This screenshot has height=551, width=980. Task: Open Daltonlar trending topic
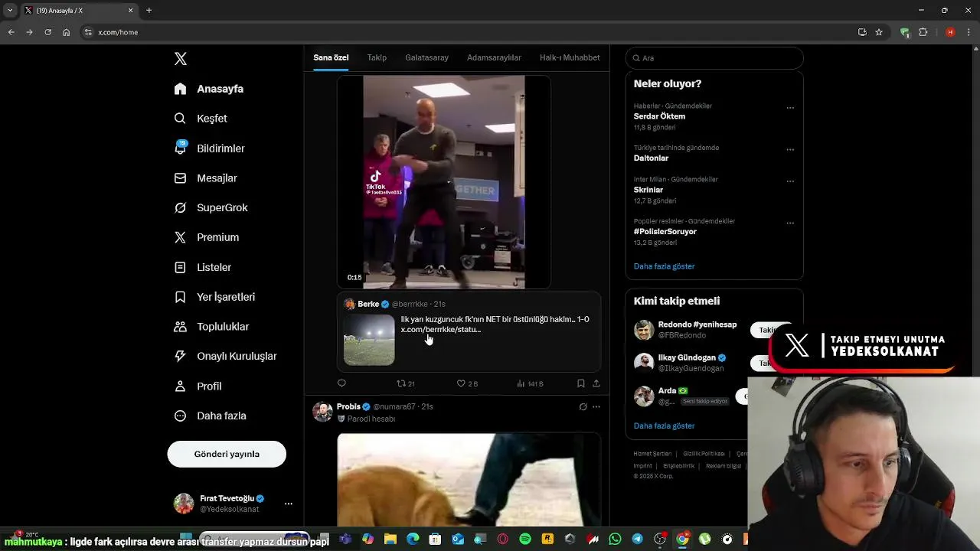pyautogui.click(x=651, y=158)
